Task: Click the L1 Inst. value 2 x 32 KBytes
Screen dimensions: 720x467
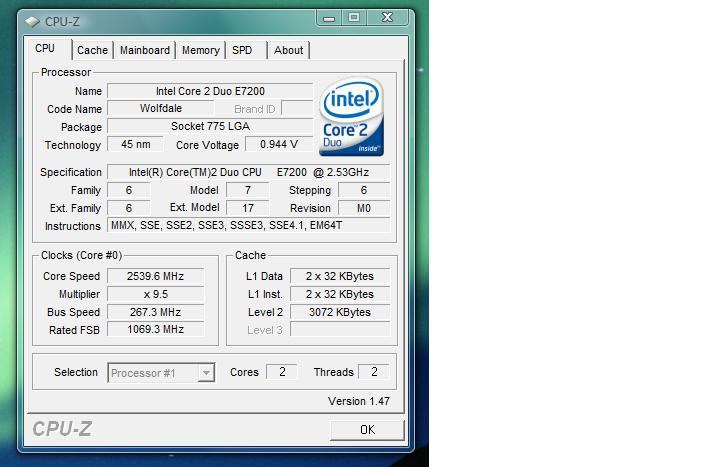Action: point(340,294)
